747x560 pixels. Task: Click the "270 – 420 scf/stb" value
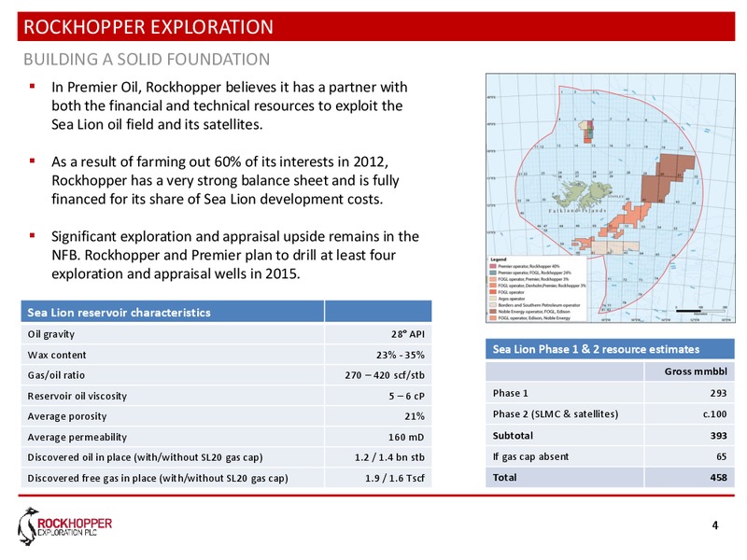tap(385, 375)
